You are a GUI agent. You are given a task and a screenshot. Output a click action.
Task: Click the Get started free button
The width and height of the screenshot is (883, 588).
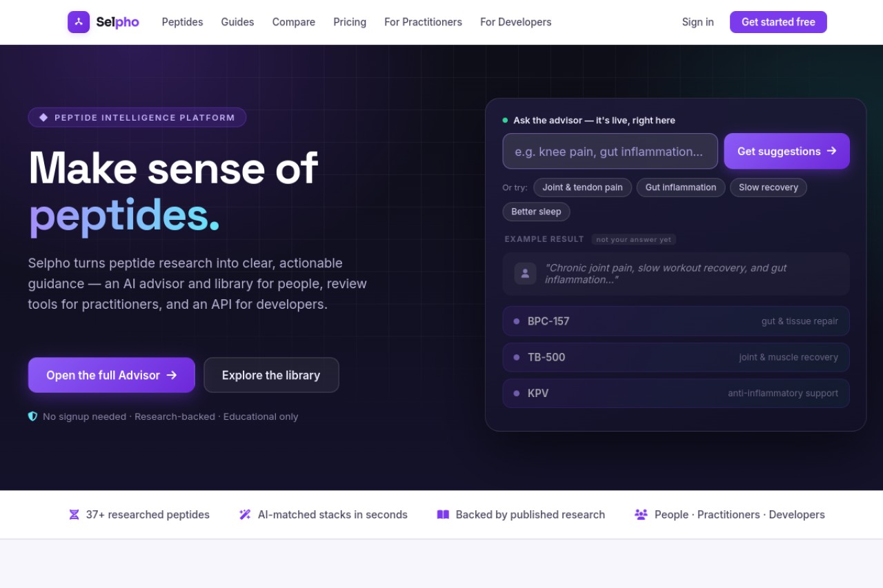(x=778, y=22)
